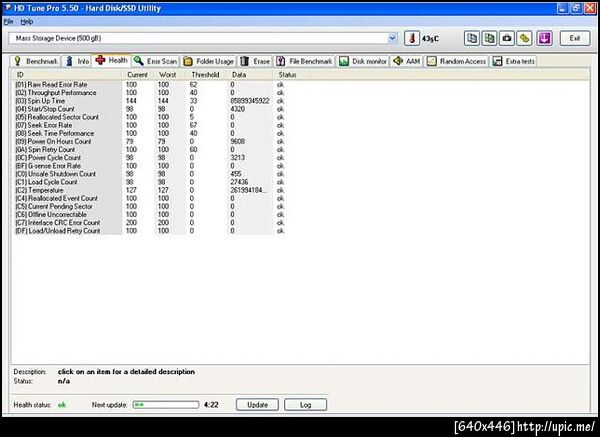Screen dimensions: 600x437
Task: Select the Current Pending Sector row
Action: pos(150,207)
